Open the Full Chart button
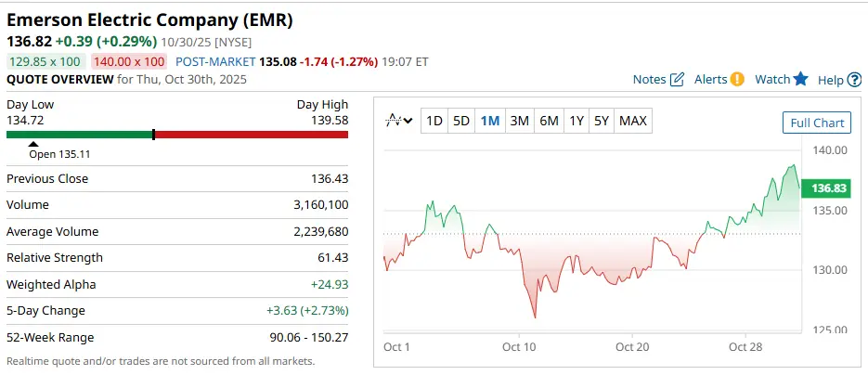Screen dimensions: 868x375 pyautogui.click(x=816, y=123)
